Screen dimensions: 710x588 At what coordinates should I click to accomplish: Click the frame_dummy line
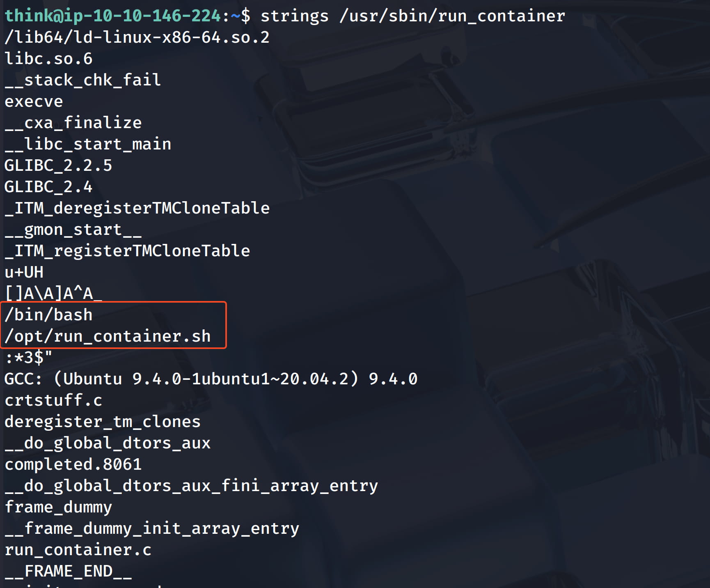click(58, 507)
